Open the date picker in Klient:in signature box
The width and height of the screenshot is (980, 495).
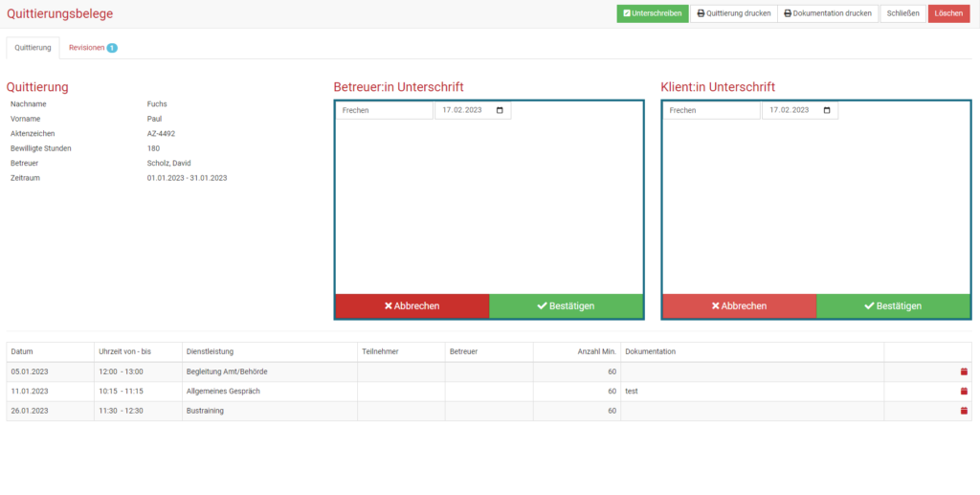pos(827,110)
